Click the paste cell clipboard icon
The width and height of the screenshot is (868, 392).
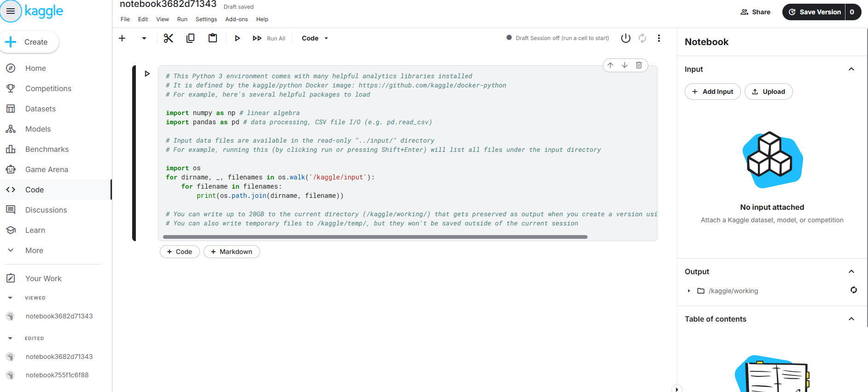[x=213, y=38]
